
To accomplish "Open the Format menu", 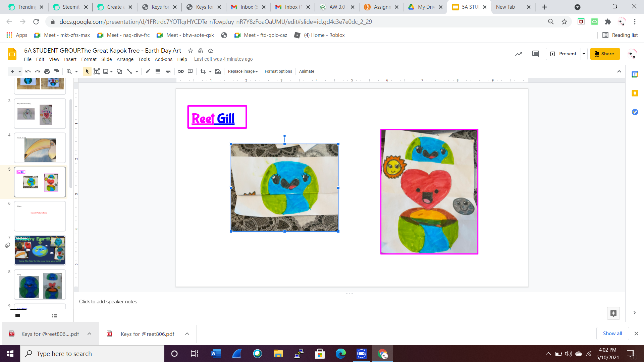I will point(89,59).
